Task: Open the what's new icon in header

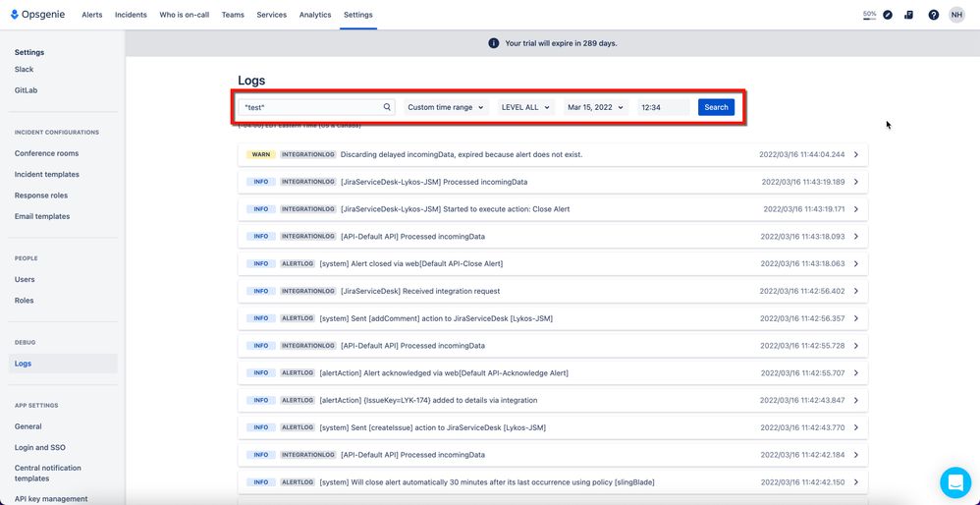Action: pyautogui.click(x=908, y=15)
